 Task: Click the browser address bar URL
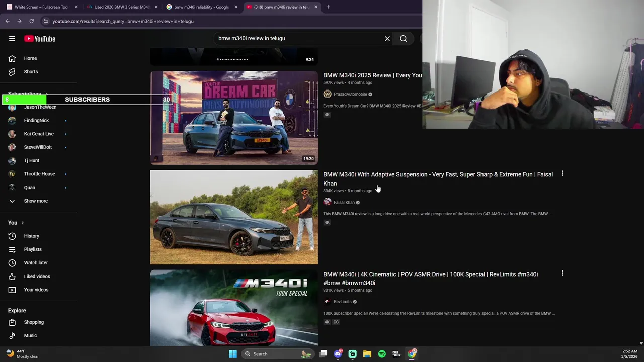pyautogui.click(x=123, y=21)
